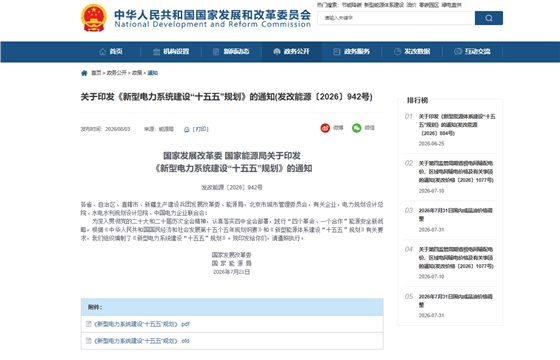Click the file icon of the .pdf attachment

pos(89,324)
